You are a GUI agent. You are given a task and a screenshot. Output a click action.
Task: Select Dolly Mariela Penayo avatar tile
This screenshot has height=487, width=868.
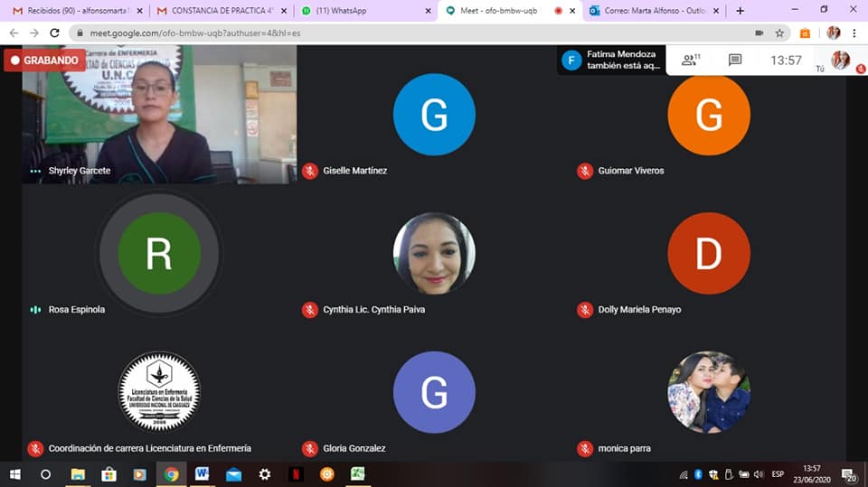coord(709,254)
